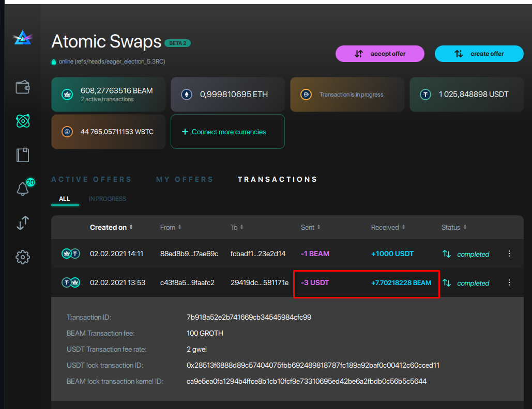532x409 pixels.
Task: Click the Beam logo at the sidebar top
Action: coord(23,37)
